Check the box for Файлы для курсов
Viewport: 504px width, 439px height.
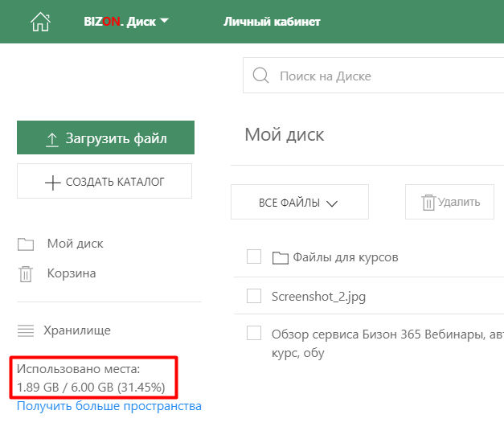254,257
